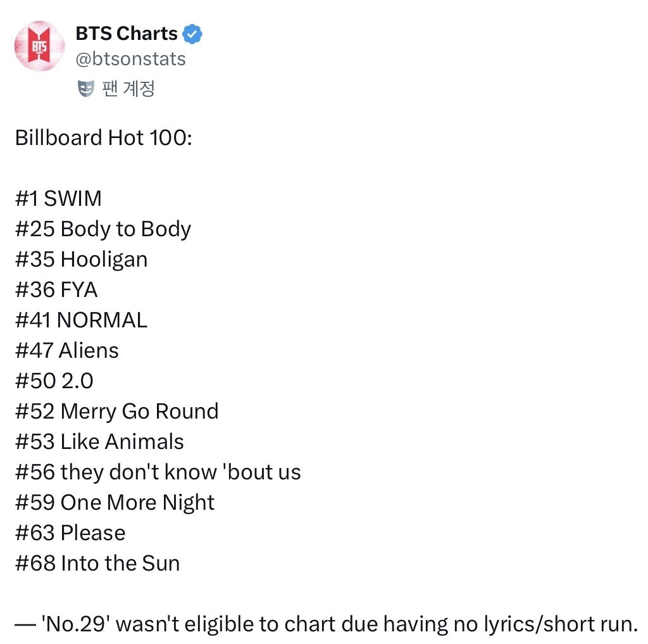Click the #41 NORMAL entry
Viewport: 648px width, 644px height.
click(x=81, y=320)
